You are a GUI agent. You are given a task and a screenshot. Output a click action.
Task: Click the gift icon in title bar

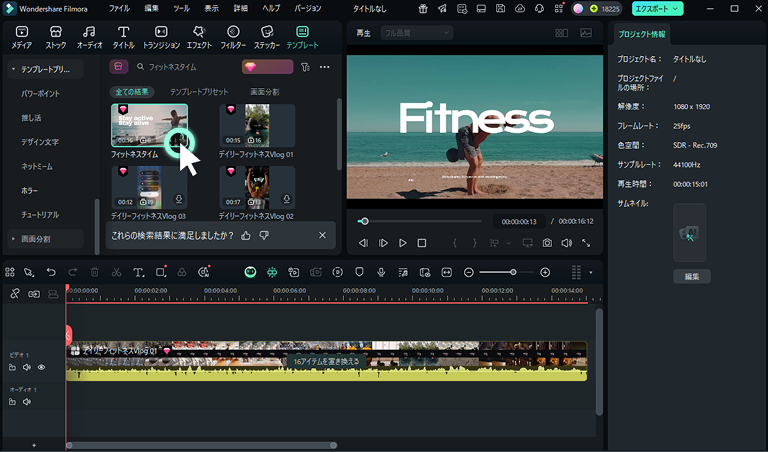tap(423, 9)
